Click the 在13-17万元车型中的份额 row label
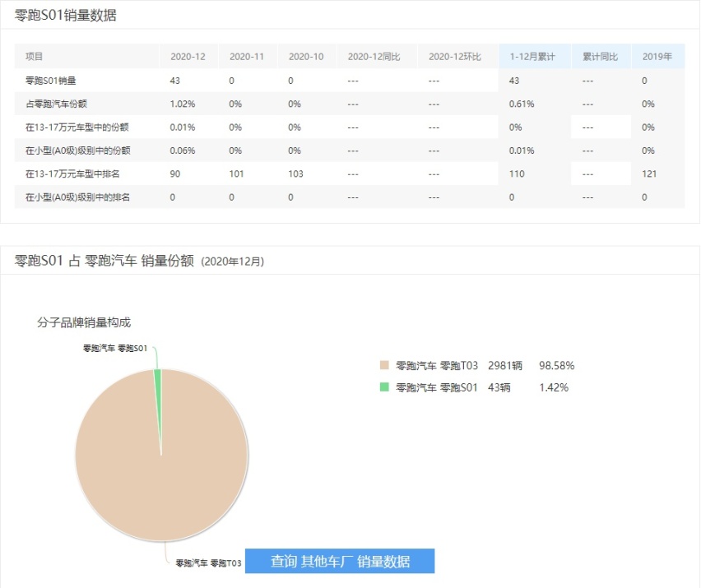701x588 pixels. tap(77, 127)
